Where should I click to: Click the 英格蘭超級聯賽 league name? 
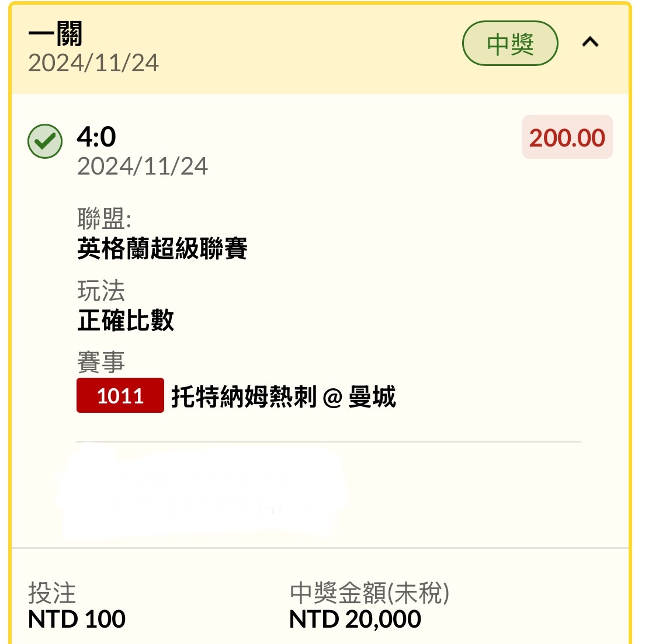[x=162, y=248]
